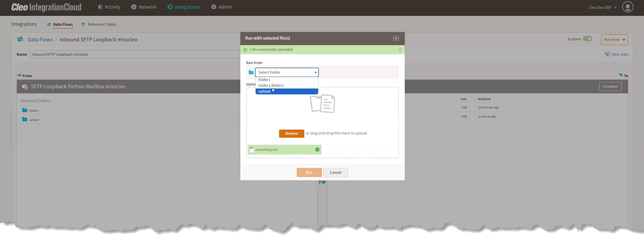Click the To arrow icon
Viewport: 644px width, 235px height.
click(621, 75)
